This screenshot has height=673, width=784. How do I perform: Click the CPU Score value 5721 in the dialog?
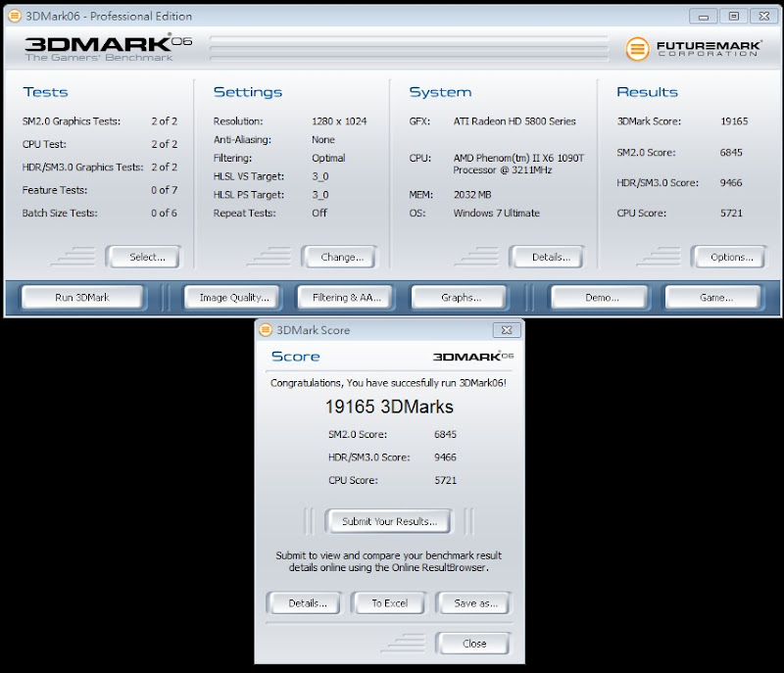click(446, 480)
